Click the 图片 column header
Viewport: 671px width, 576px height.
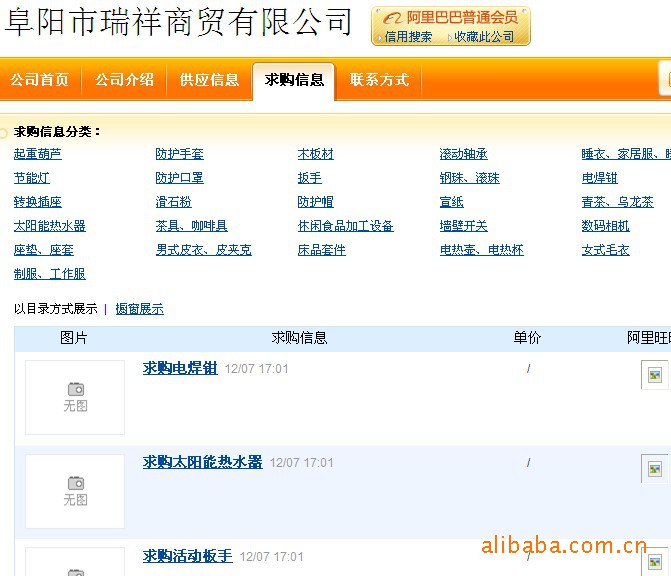(74, 338)
